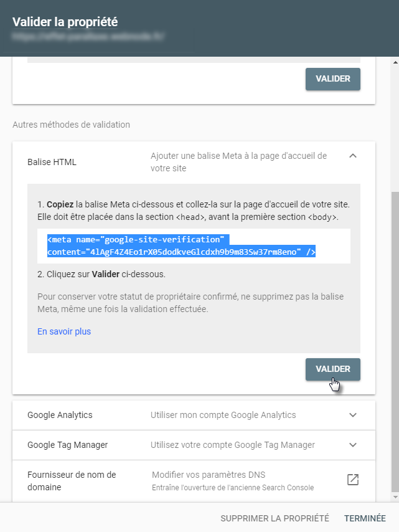Click 'Utilisez votre compte Google Tag Manager' text

[233, 445]
